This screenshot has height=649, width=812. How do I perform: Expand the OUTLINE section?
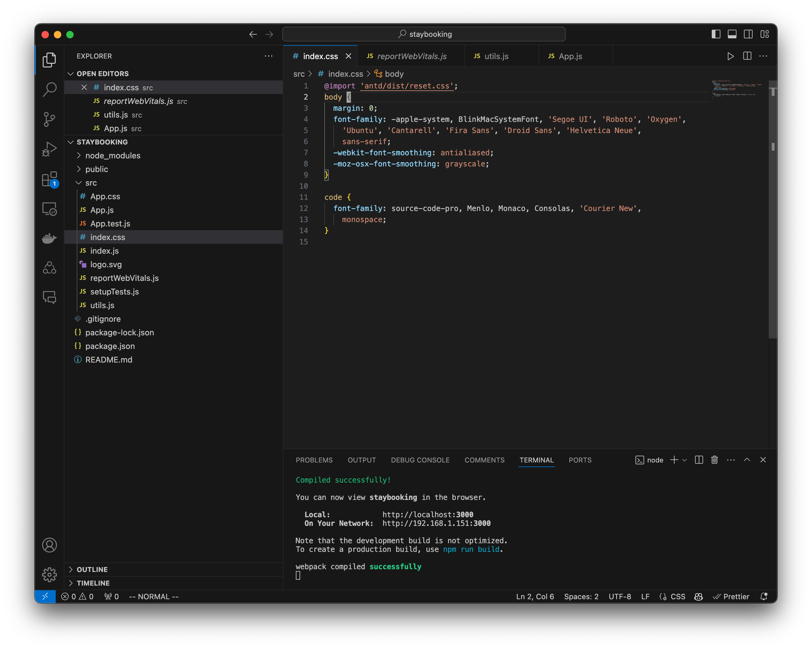(x=92, y=569)
